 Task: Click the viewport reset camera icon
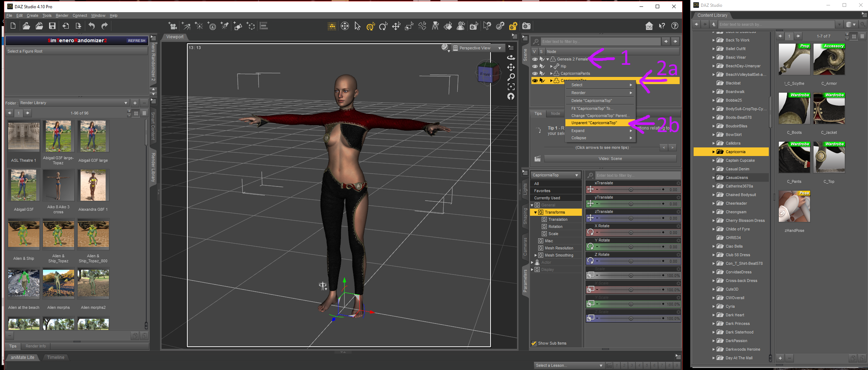pyautogui.click(x=511, y=96)
